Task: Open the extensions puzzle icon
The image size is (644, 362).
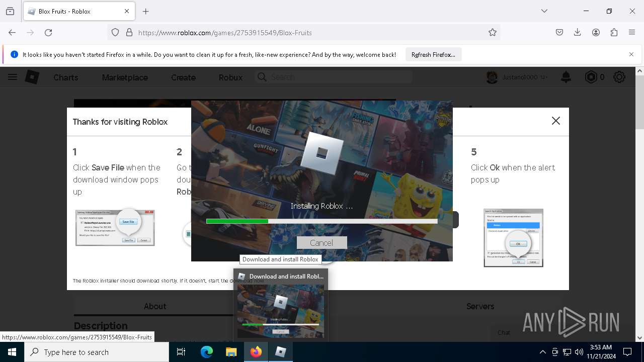Action: pyautogui.click(x=614, y=32)
